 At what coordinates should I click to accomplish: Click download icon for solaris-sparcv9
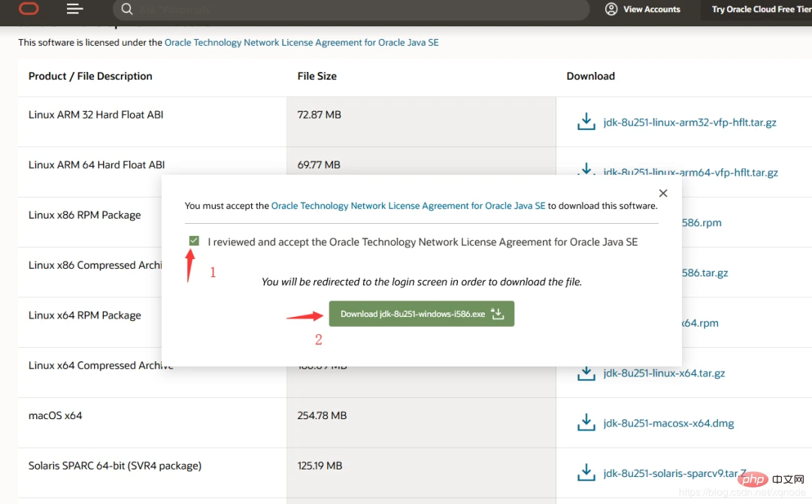[x=586, y=473]
